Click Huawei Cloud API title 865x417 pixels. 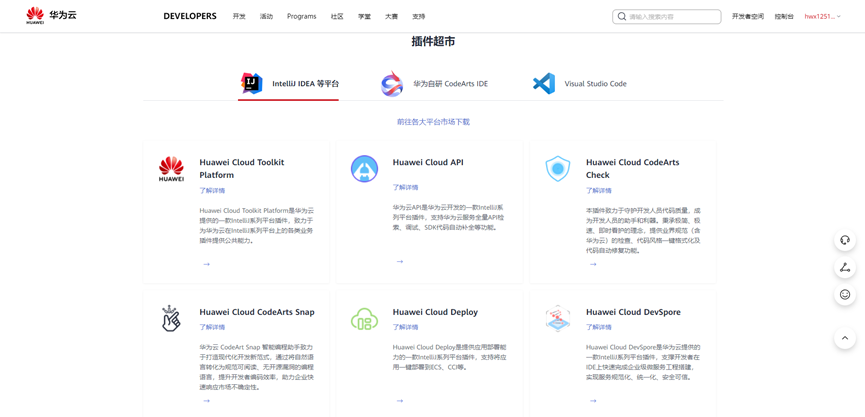point(428,163)
